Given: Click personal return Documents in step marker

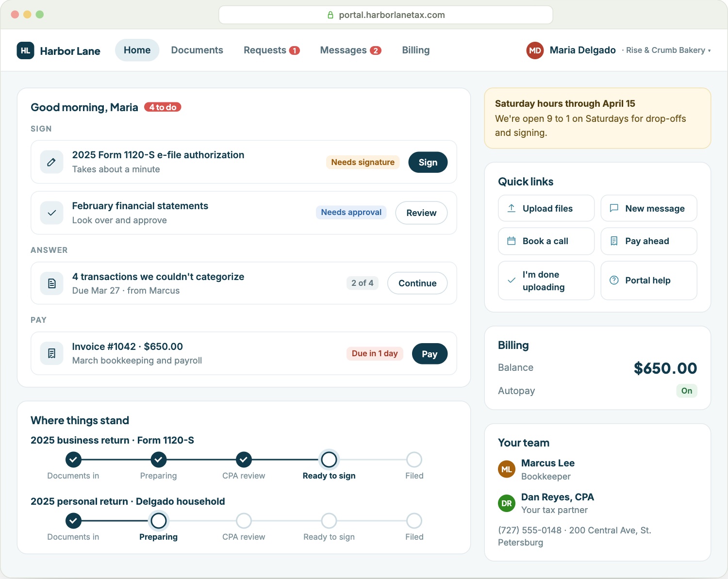Looking at the screenshot, I should coord(73,521).
